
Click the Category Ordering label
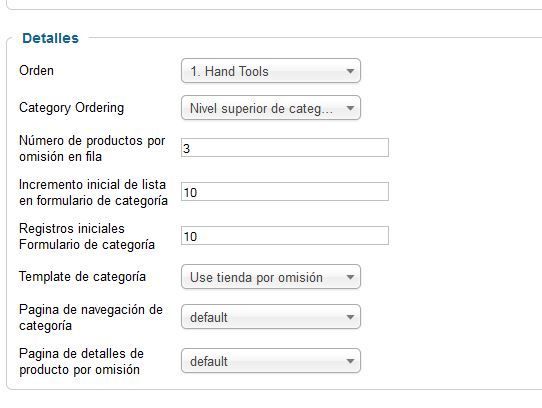pyautogui.click(x=72, y=108)
